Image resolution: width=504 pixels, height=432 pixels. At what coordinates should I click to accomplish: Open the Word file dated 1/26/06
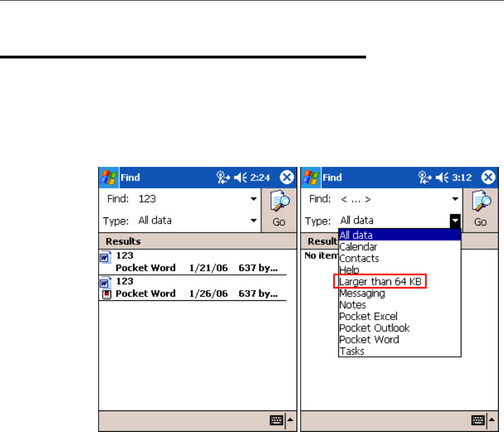(192, 288)
